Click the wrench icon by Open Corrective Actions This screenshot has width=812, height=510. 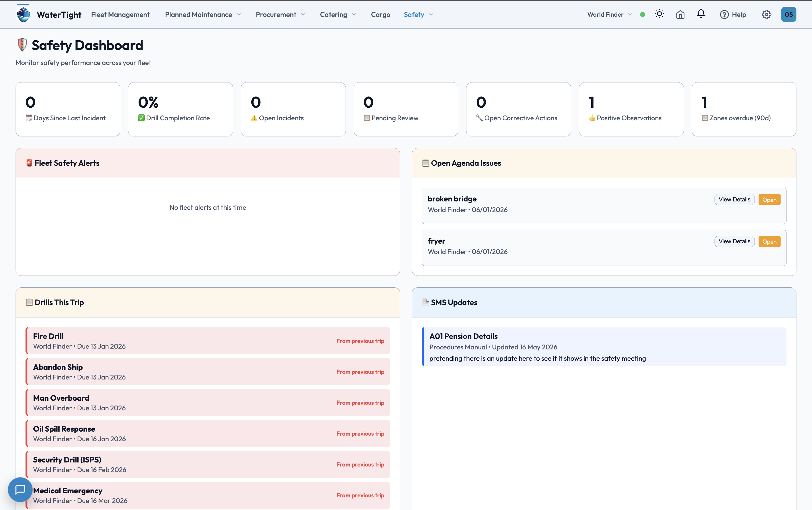point(479,118)
